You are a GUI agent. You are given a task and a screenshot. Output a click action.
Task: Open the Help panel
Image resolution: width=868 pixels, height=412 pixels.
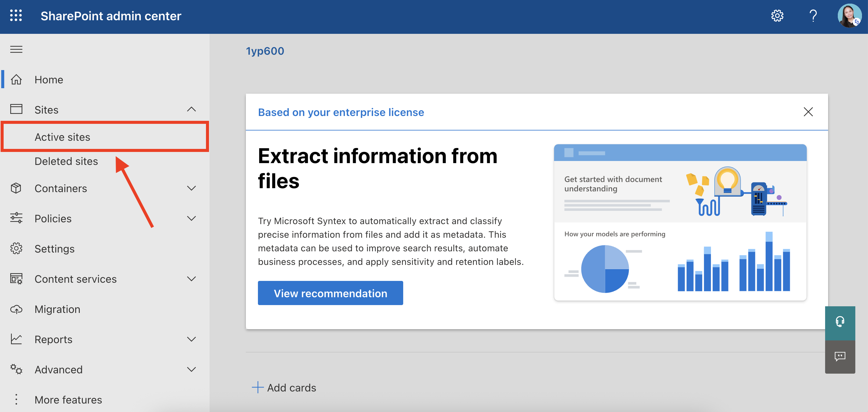point(813,15)
